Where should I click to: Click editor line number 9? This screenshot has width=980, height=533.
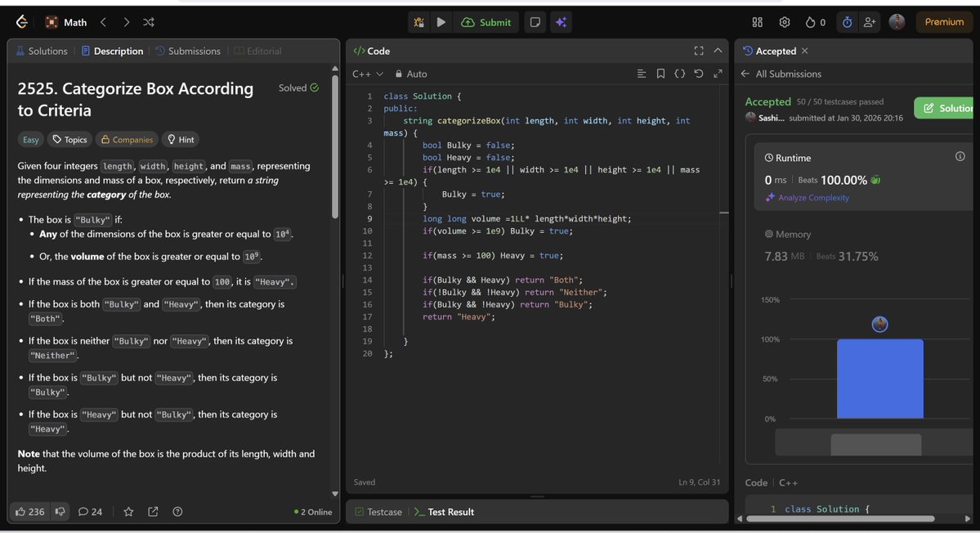(369, 219)
